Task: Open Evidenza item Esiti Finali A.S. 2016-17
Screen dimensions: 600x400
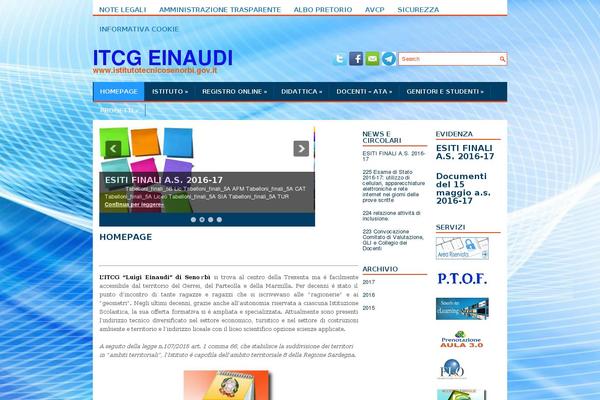Action: click(465, 152)
